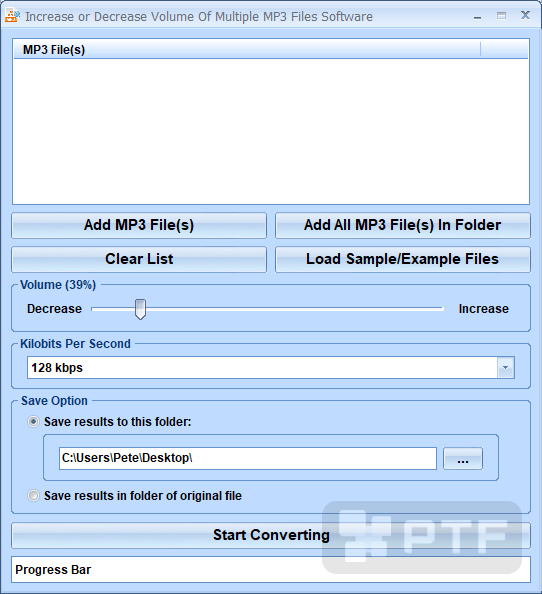Click the 'Kilobits Per Second' label
542x594 pixels.
click(75, 344)
